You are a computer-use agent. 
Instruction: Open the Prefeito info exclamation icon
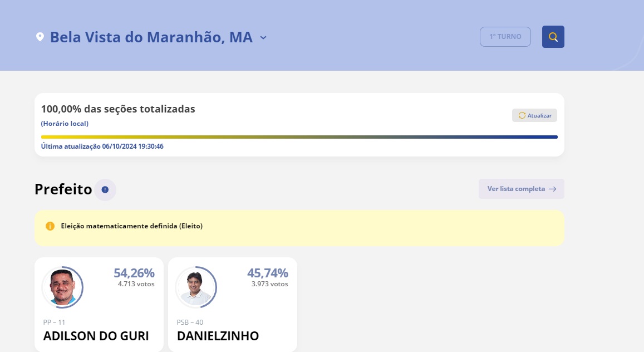pyautogui.click(x=105, y=189)
